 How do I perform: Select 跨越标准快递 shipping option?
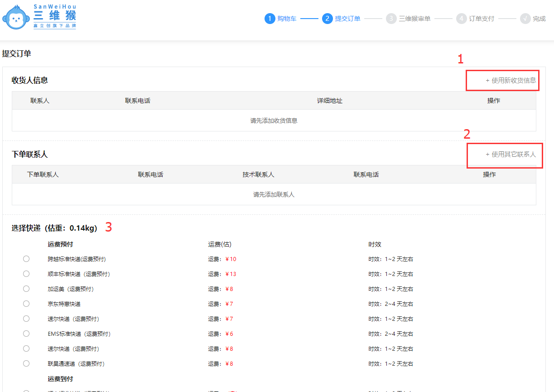tap(26, 259)
